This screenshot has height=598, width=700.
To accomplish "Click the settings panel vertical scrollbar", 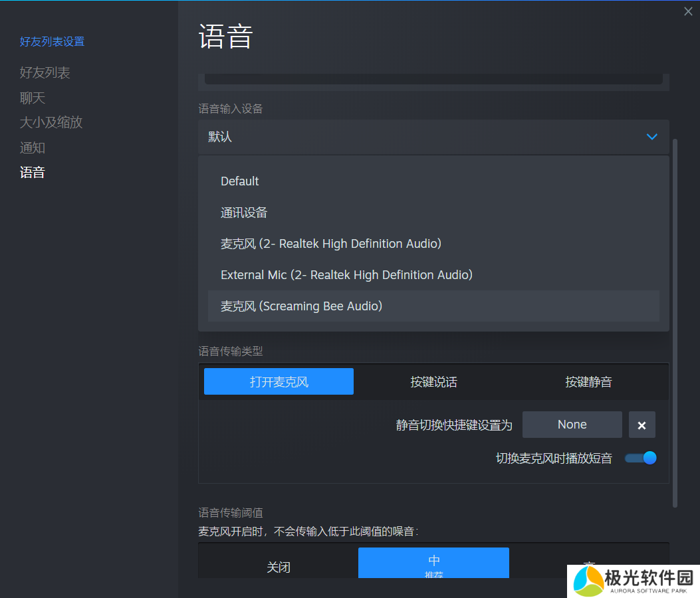I will pyautogui.click(x=675, y=323).
